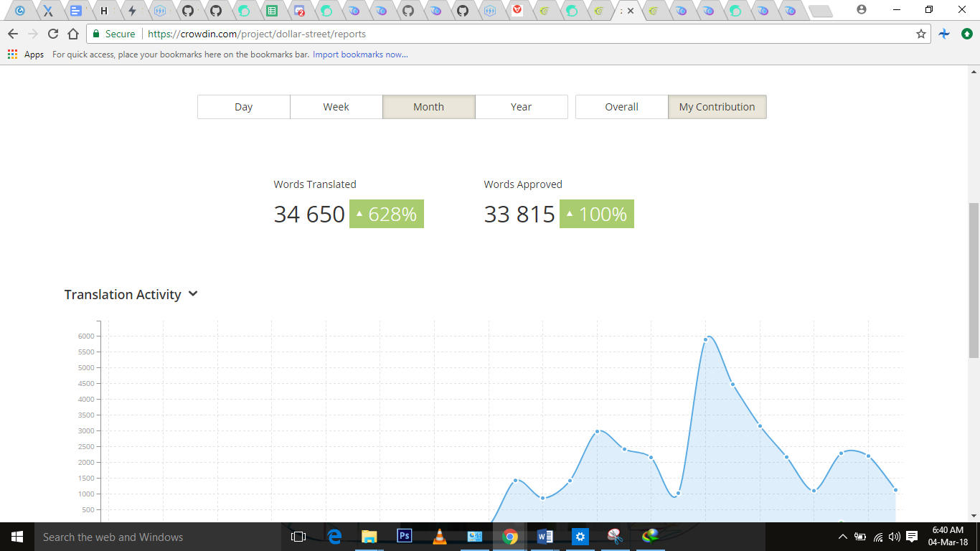Click the 33 815 words approved figure
980x551 pixels.
[519, 214]
